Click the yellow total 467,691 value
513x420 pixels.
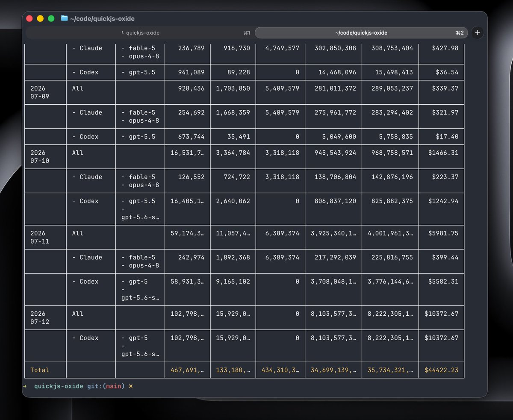[x=187, y=370]
